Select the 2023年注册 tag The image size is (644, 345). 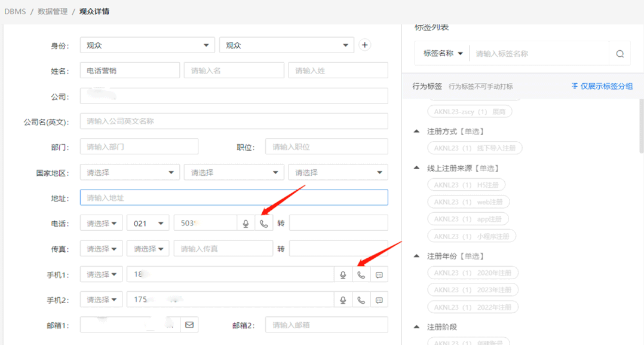[473, 290]
